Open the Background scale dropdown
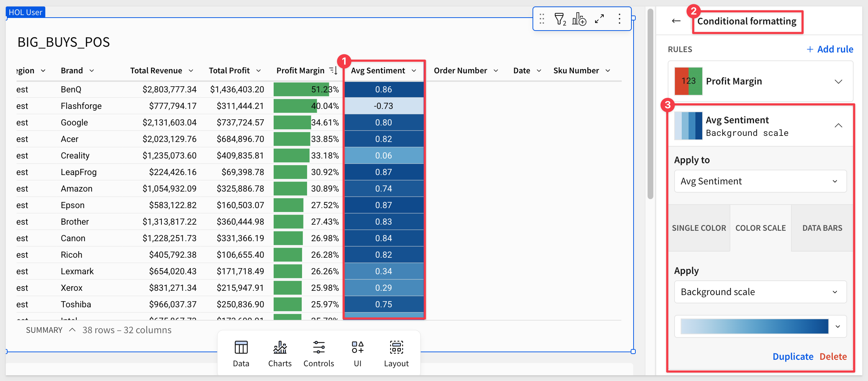The image size is (868, 381). tap(760, 292)
